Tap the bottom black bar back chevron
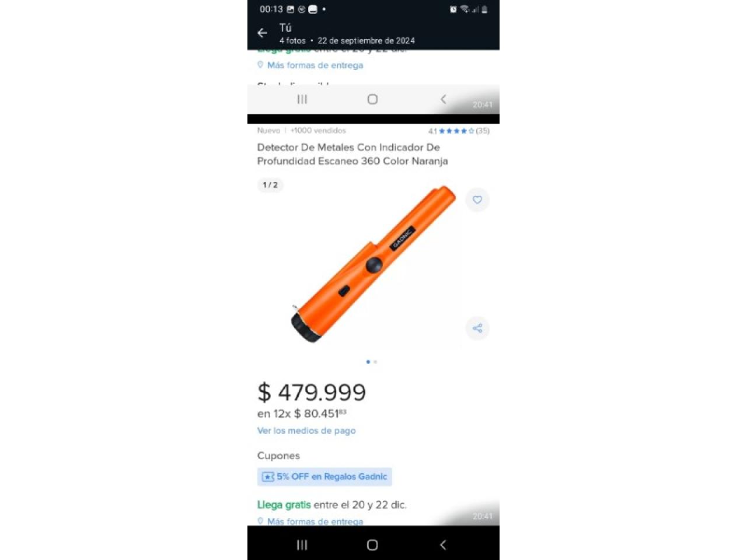The width and height of the screenshot is (747, 560). [443, 545]
